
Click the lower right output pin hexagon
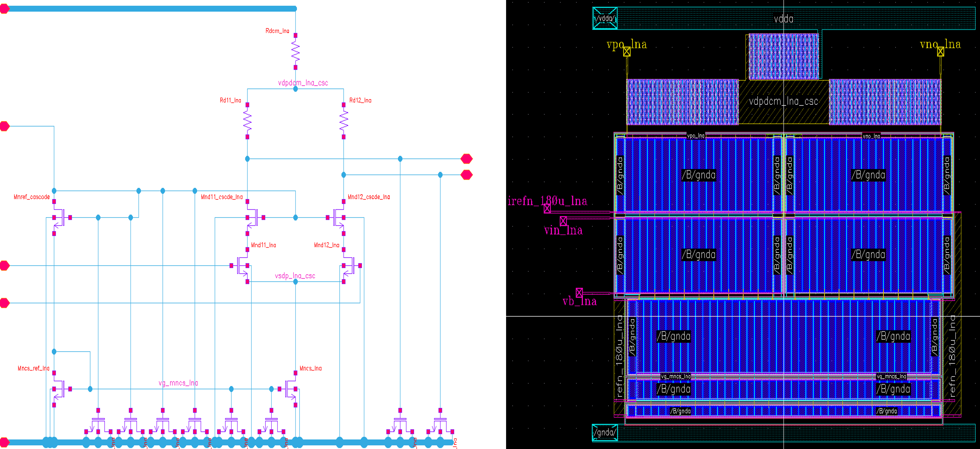(x=467, y=175)
